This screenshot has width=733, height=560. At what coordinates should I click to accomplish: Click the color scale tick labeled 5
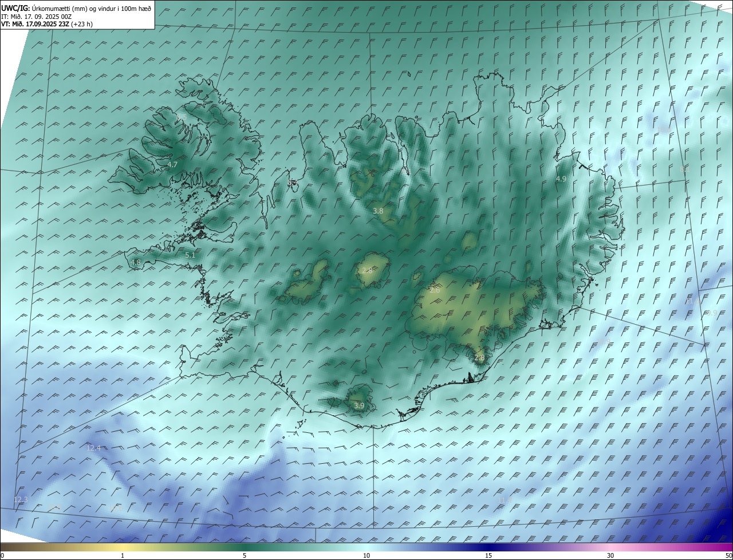pos(245,555)
